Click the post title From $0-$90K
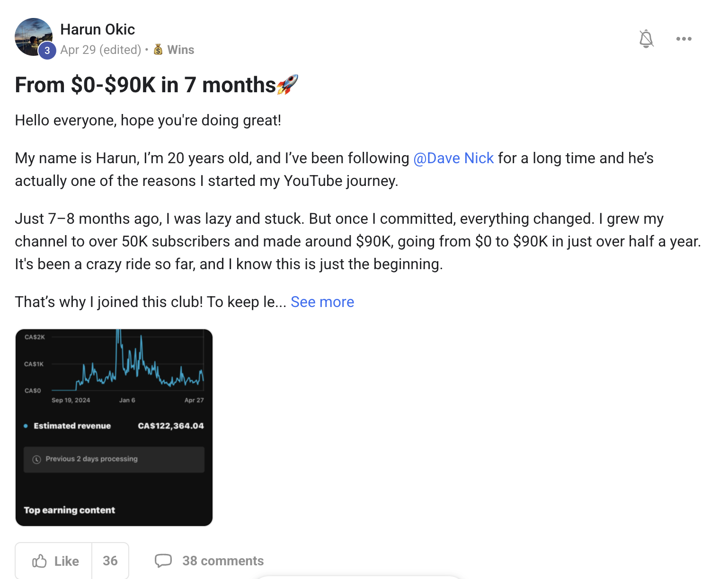 point(145,85)
